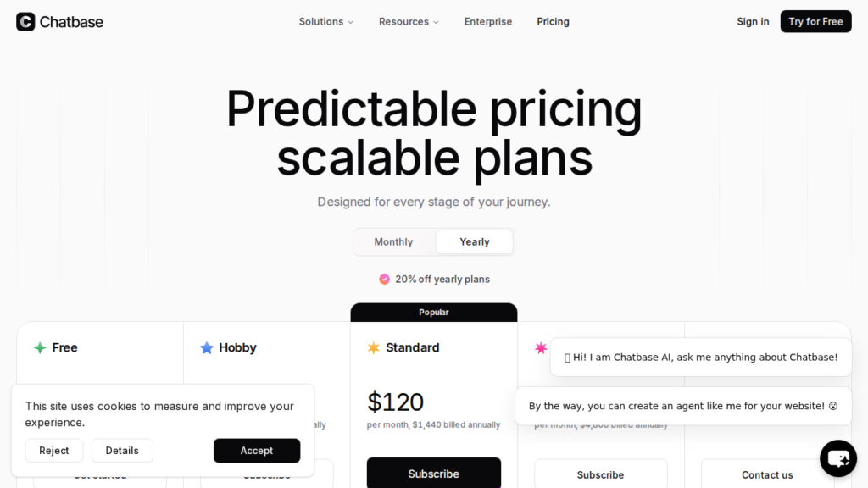Expand the Resources dropdown menu

[x=409, y=22]
